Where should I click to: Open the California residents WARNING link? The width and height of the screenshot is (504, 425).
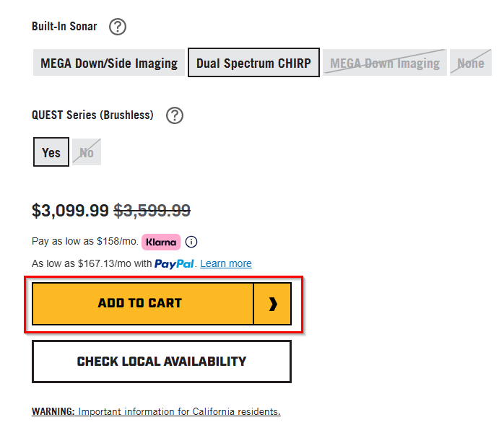click(x=156, y=411)
